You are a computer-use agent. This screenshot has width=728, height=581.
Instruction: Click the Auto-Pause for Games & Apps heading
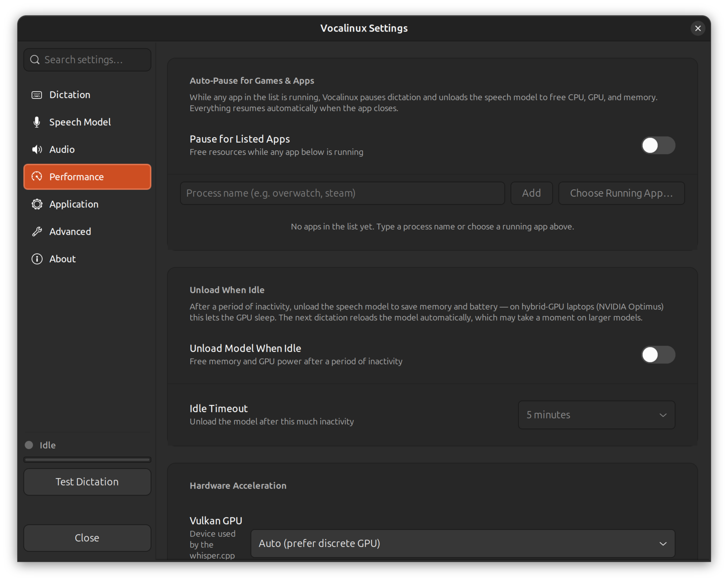coord(252,81)
